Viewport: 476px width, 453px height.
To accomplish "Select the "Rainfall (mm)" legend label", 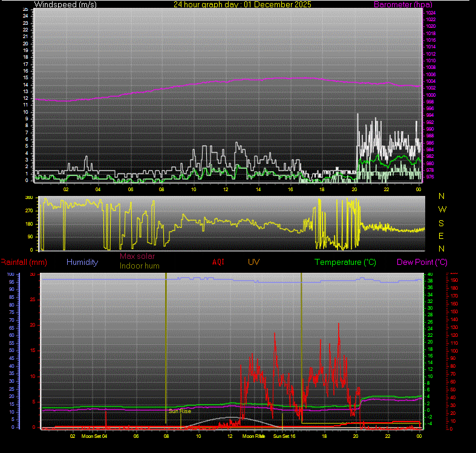I will click(x=24, y=262).
